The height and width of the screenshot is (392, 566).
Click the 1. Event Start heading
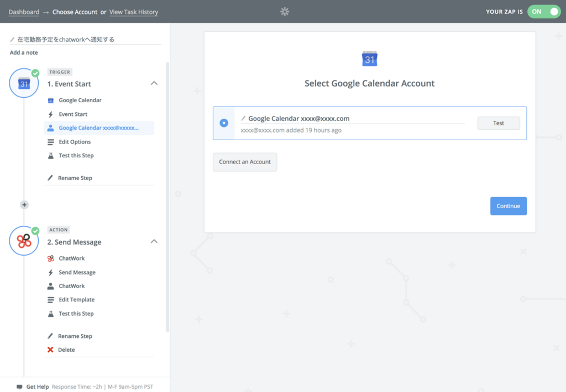click(x=69, y=84)
